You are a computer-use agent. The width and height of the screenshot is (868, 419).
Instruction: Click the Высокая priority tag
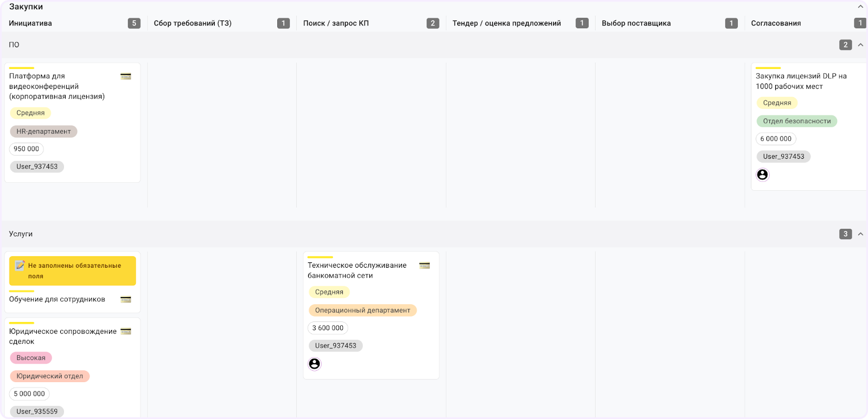[31, 358]
